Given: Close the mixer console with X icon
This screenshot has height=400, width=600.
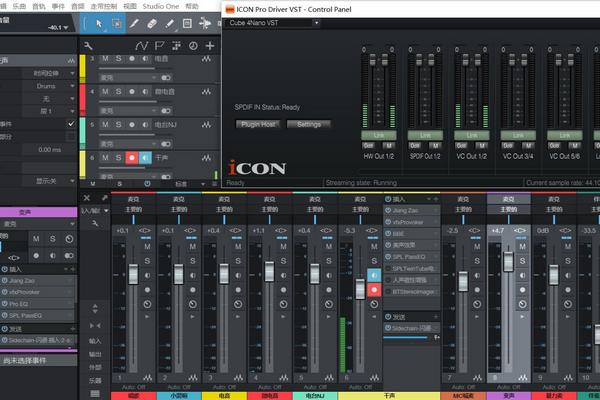Looking at the screenshot, I should pyautogui.click(x=86, y=198).
